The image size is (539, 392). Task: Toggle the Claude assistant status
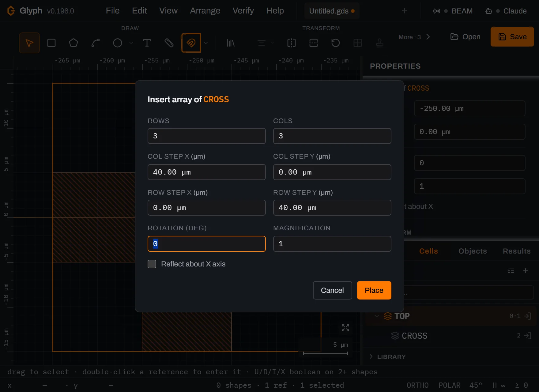[x=506, y=11]
